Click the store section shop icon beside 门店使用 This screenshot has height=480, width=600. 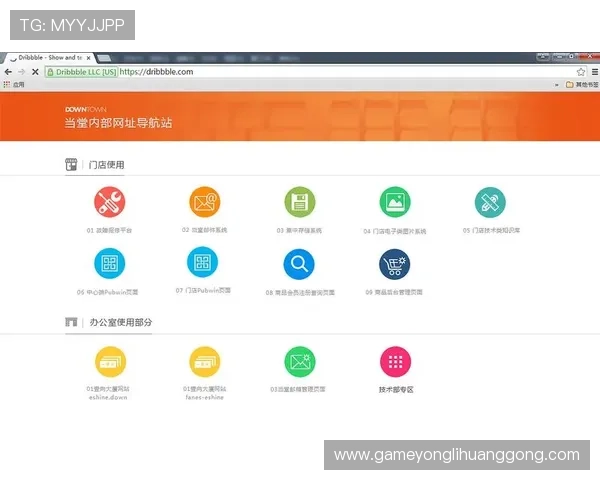[x=71, y=164]
